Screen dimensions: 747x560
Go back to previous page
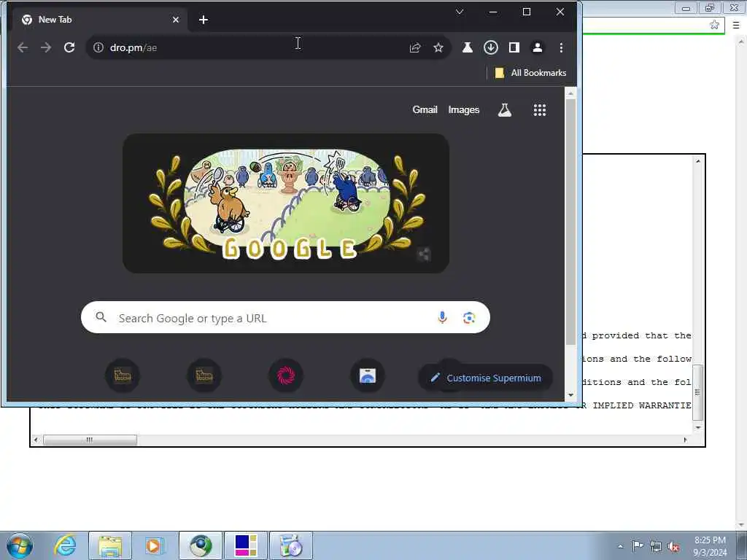[x=23, y=47]
